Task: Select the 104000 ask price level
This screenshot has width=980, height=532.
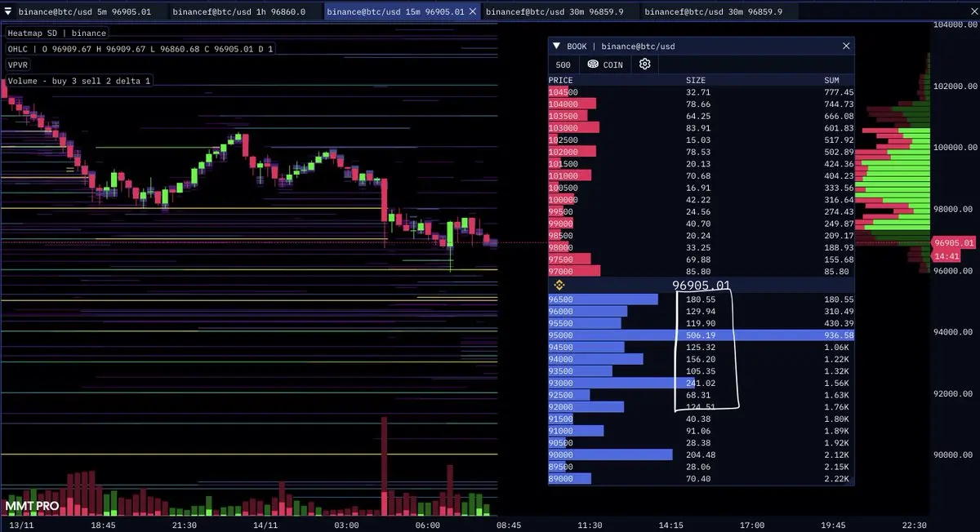Action: pos(701,104)
